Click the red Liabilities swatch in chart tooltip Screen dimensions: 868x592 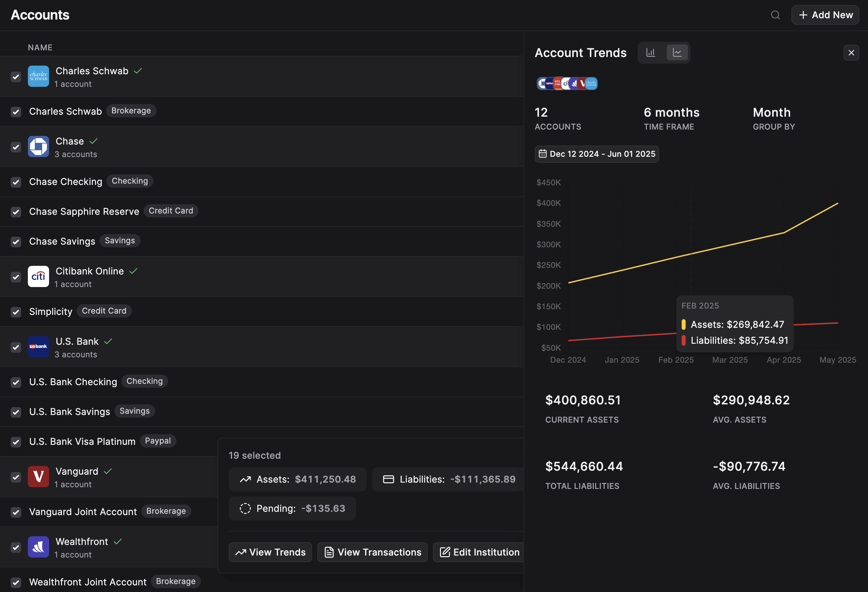[684, 340]
